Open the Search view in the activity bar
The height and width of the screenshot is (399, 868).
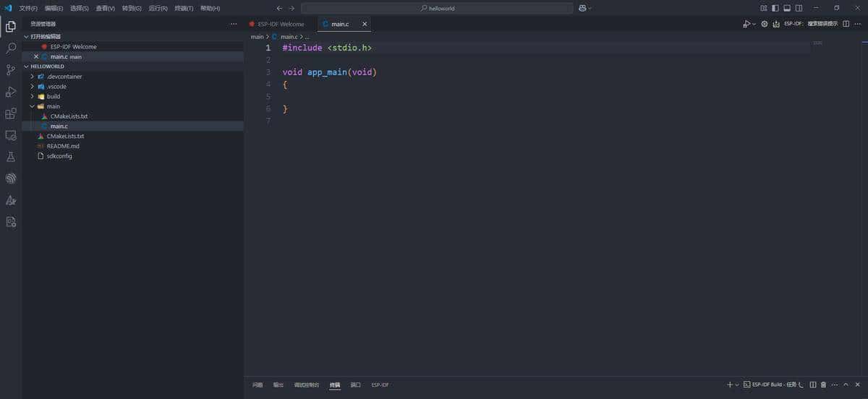click(x=11, y=48)
